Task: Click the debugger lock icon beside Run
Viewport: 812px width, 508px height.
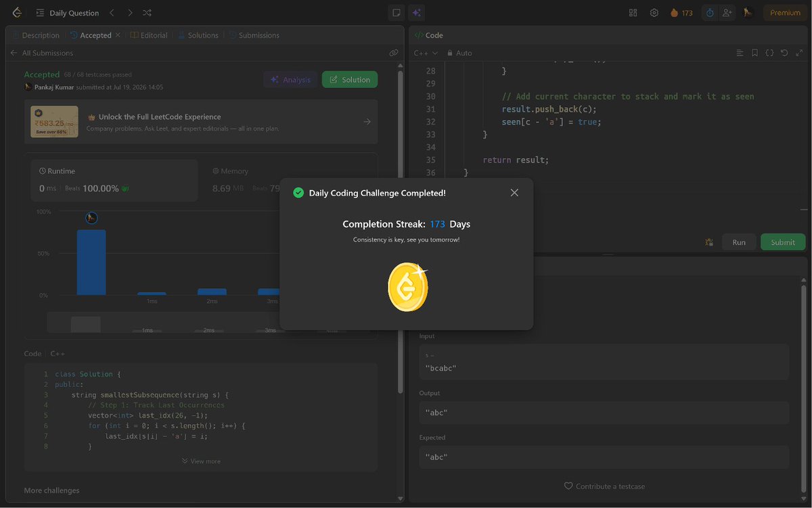Action: pos(709,242)
